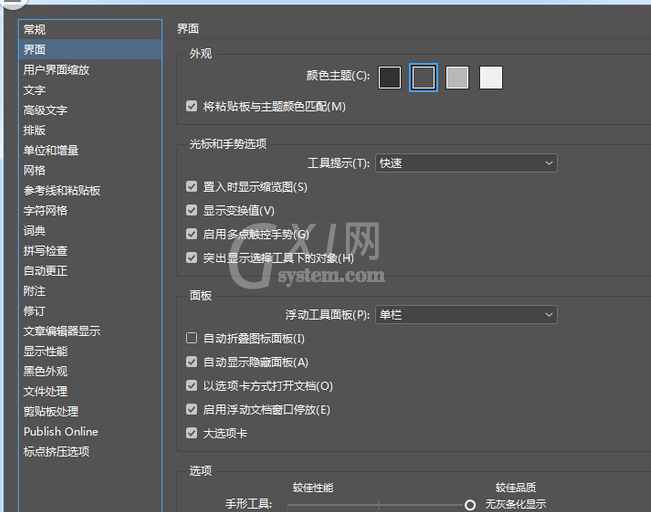
Task: Toggle 启用浮动文档窗口停放 checkbox
Action: [x=191, y=409]
